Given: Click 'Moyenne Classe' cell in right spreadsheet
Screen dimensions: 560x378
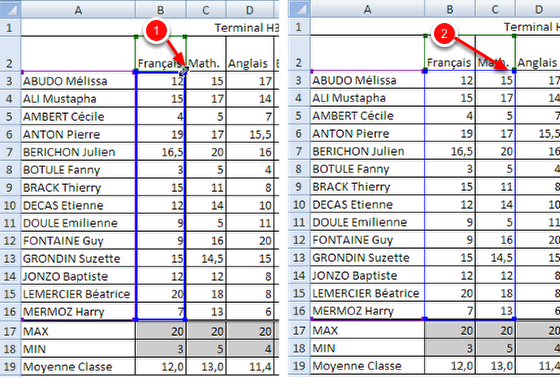Looking at the screenshot, I should point(368,366).
